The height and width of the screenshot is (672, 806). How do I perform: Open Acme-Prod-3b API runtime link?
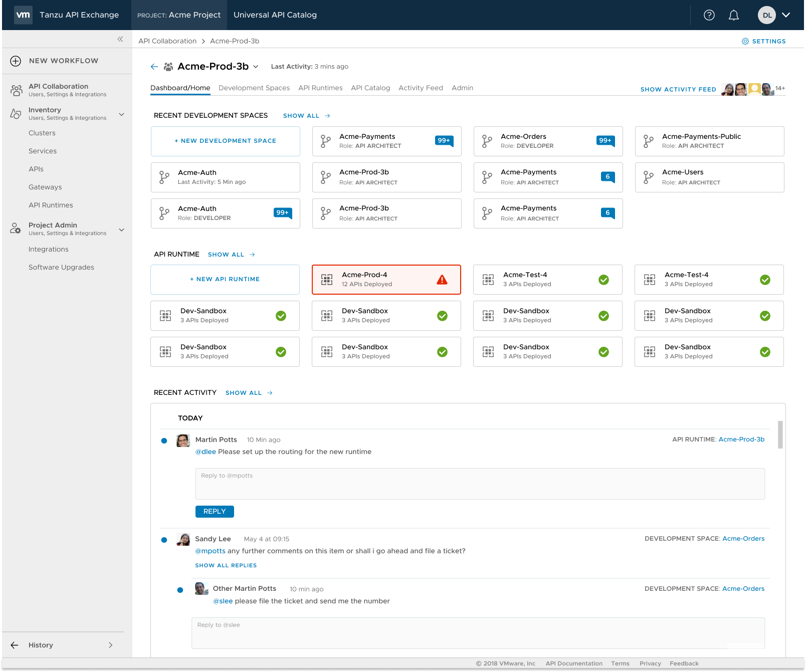(x=741, y=439)
